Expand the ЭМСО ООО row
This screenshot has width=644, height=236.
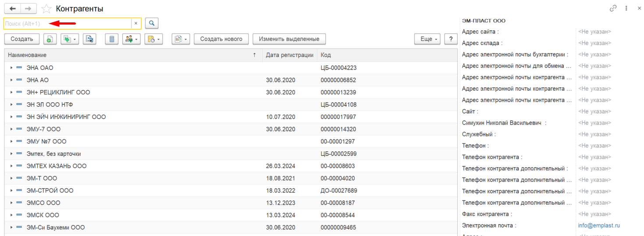pyautogui.click(x=11, y=203)
